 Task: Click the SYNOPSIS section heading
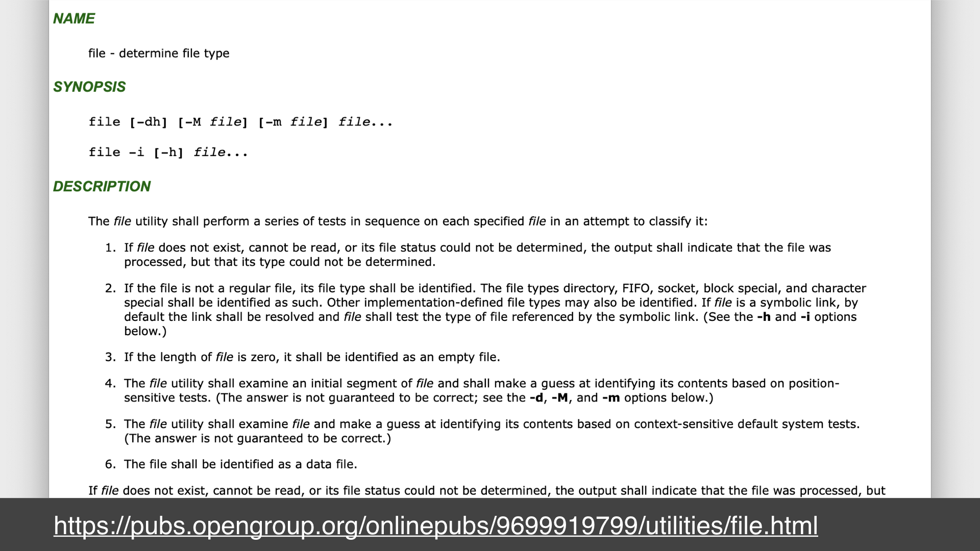[x=89, y=86]
